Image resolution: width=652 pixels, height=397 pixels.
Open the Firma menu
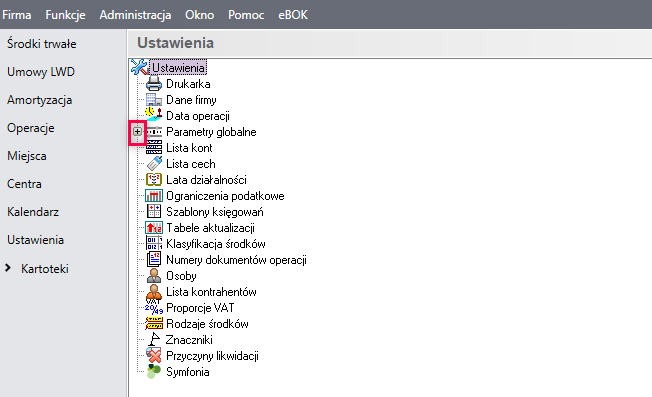point(17,15)
